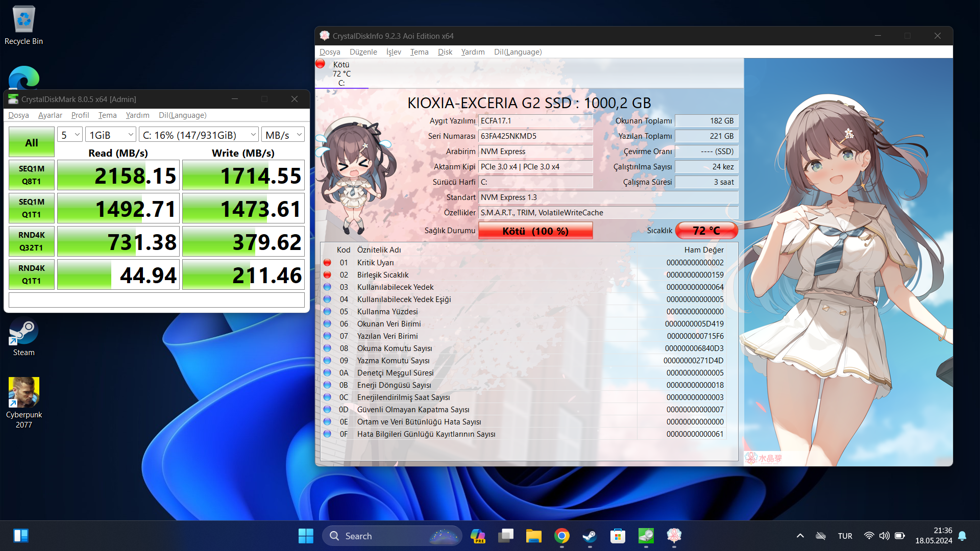Click the green All benchmark button
Viewport: 980px width, 551px height.
coord(32,142)
